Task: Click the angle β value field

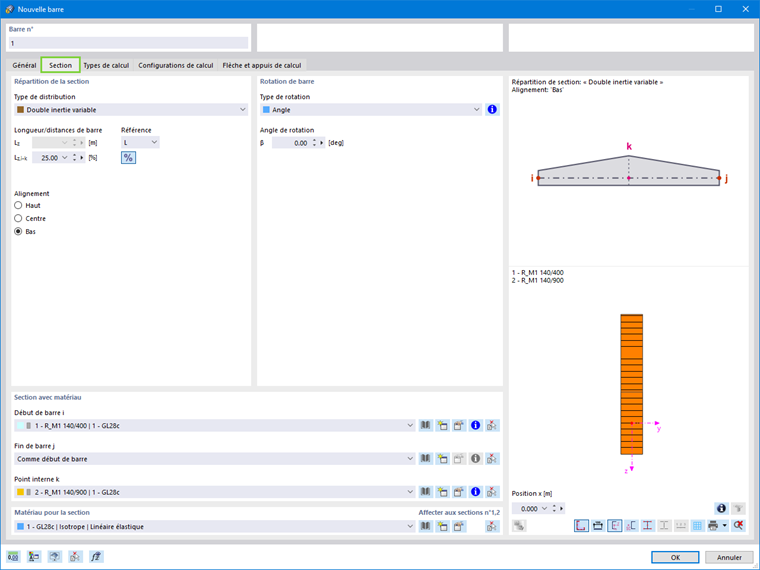Action: click(x=291, y=142)
